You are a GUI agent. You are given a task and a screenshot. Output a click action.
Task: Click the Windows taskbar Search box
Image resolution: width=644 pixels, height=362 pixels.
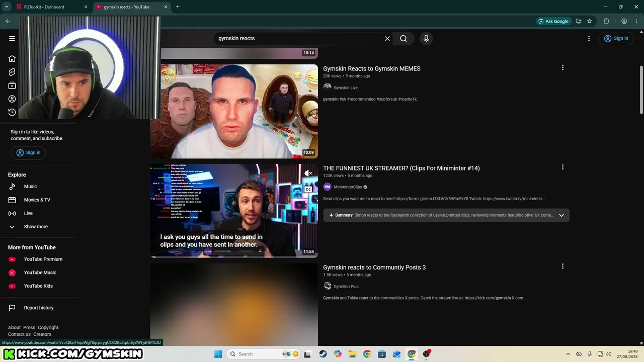click(264, 354)
